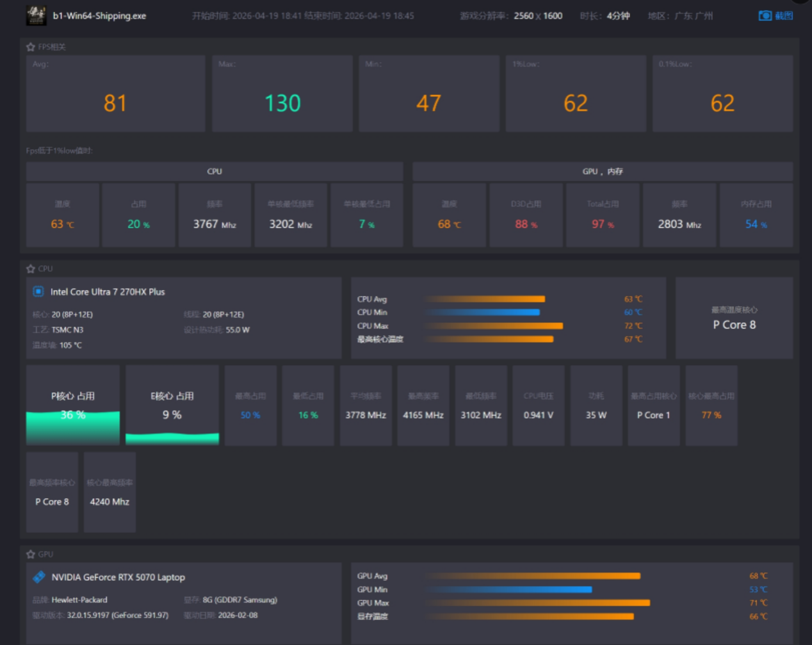Click the CPU Max temperature bar

point(494,326)
